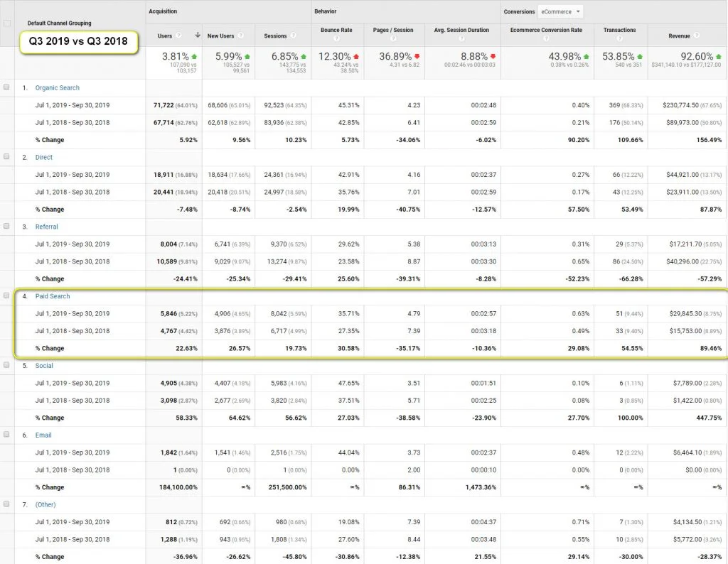This screenshot has width=728, height=564.
Task: Open the Referral channel link
Action: (46, 227)
